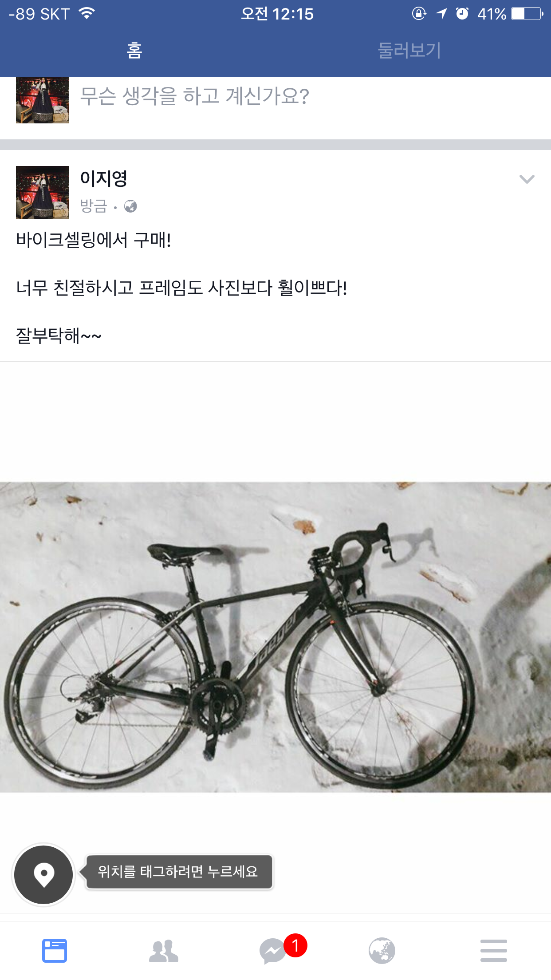Open the 이지영 profile name link
The height and width of the screenshot is (980, 551).
[x=104, y=178]
